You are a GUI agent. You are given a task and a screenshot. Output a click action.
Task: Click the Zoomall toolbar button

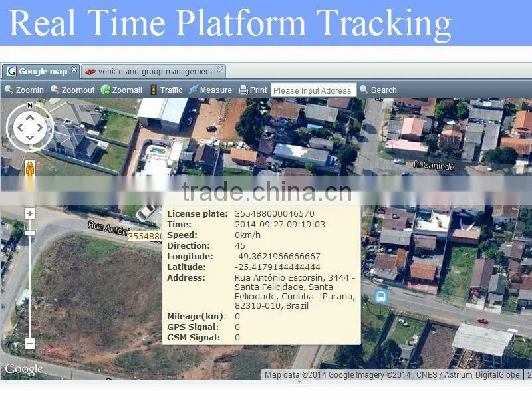tap(121, 90)
